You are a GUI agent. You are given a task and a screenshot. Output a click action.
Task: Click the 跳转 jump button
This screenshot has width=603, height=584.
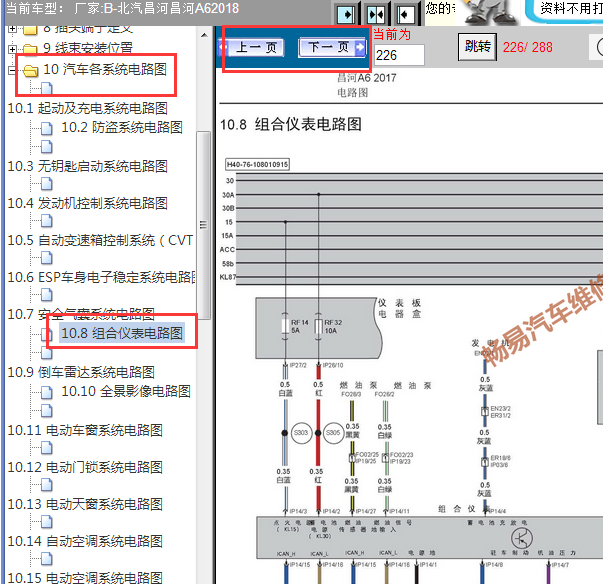tap(477, 47)
